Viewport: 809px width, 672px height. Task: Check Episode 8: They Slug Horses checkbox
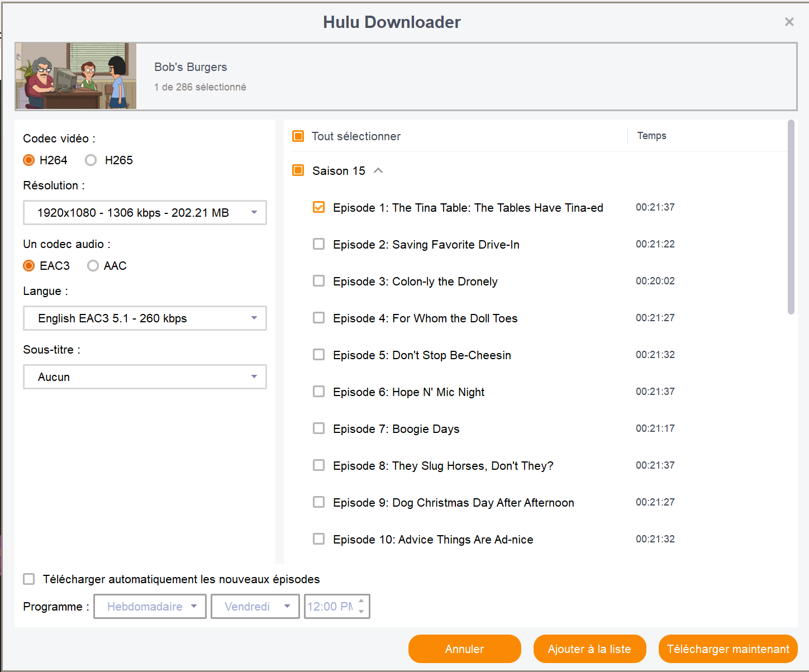318,465
